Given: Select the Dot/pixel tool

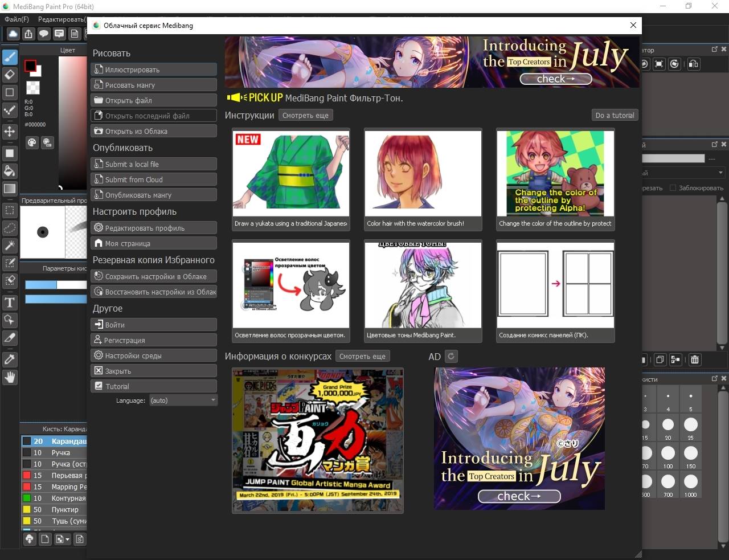Looking at the screenshot, I should click(x=10, y=110).
